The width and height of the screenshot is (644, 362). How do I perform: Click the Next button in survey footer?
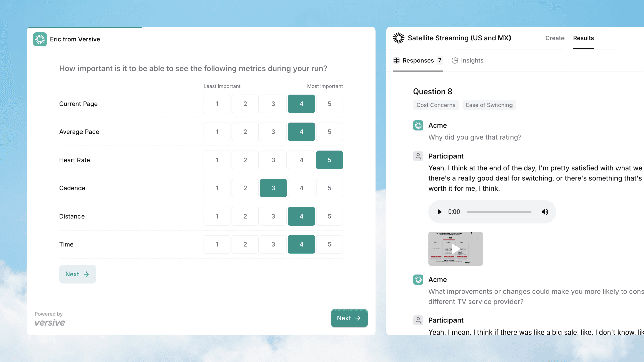click(349, 318)
